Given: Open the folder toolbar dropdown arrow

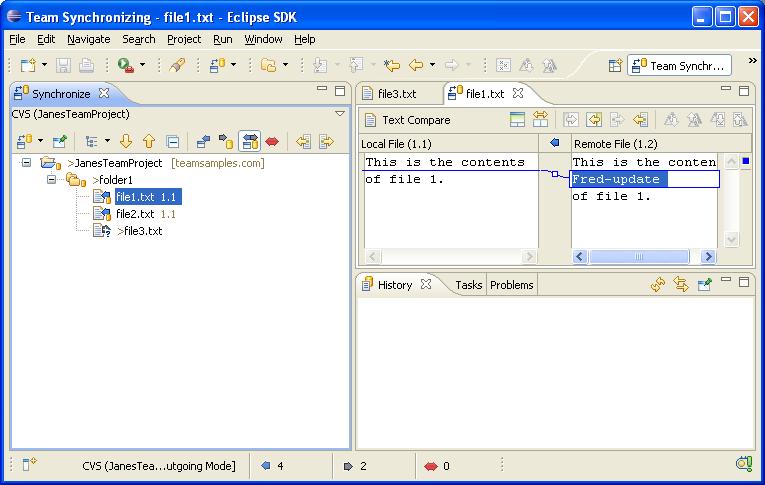Looking at the screenshot, I should point(285,64).
